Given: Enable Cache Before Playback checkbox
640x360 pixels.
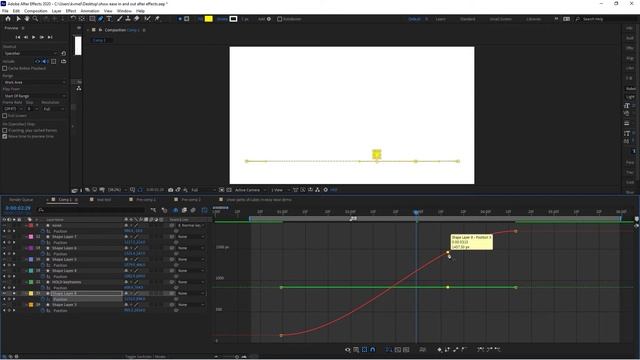Looking at the screenshot, I should pos(5,69).
